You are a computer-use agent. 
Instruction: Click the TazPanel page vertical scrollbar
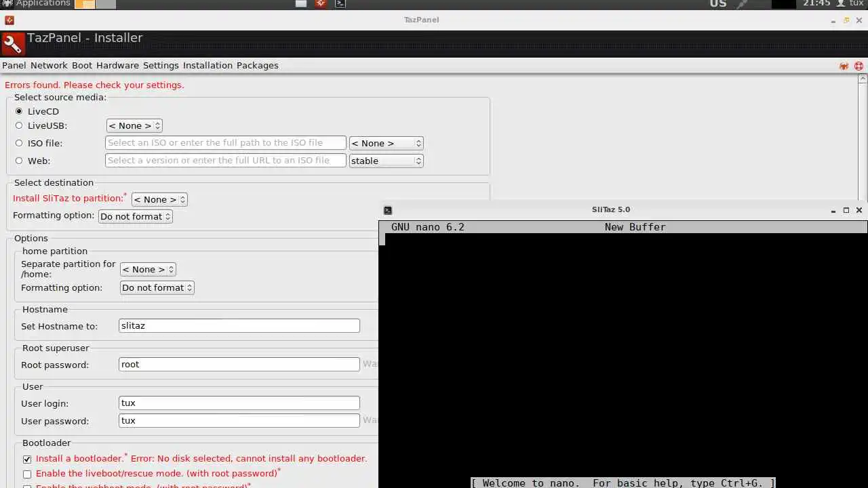point(863,136)
